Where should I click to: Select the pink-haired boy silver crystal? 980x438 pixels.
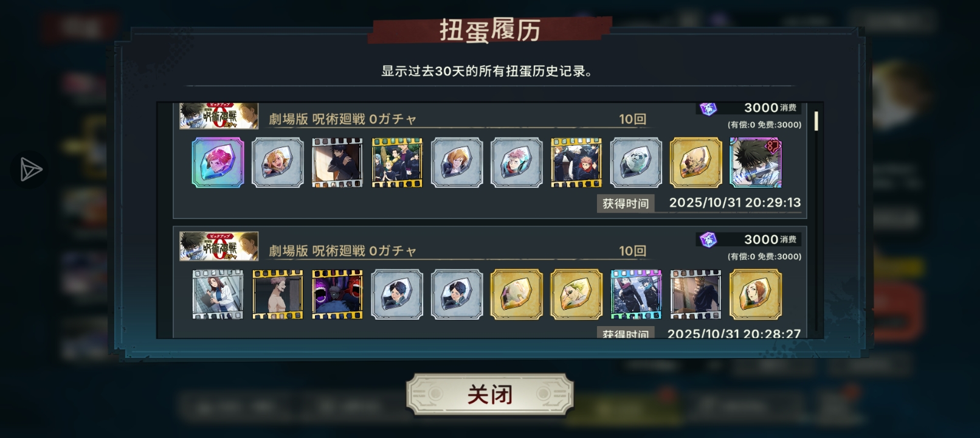pyautogui.click(x=517, y=162)
